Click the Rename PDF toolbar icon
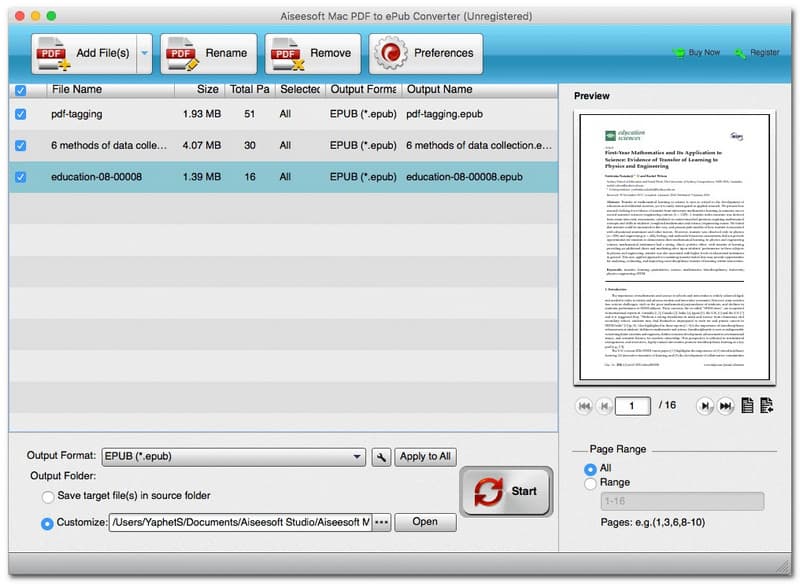The height and width of the screenshot is (584, 800). [183, 54]
